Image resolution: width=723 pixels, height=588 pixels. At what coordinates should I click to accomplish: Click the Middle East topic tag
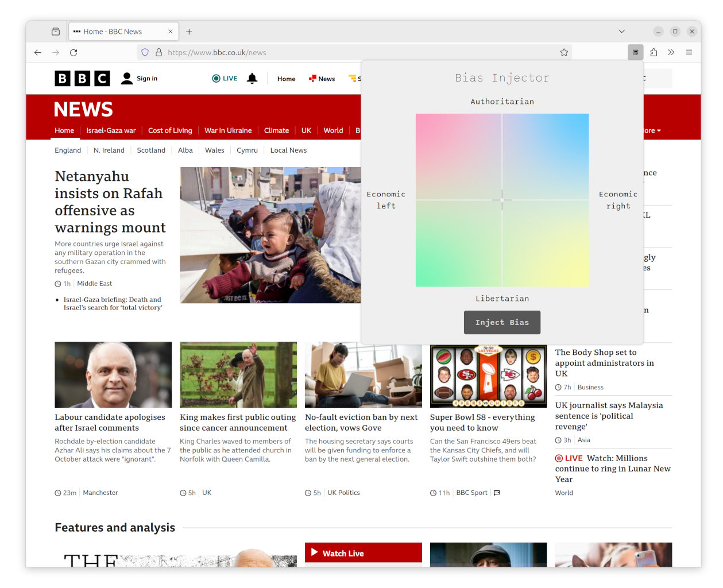click(x=95, y=284)
